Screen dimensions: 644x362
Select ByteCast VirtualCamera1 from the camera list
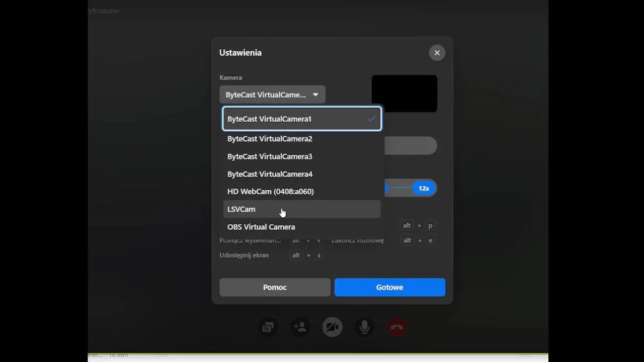click(302, 119)
